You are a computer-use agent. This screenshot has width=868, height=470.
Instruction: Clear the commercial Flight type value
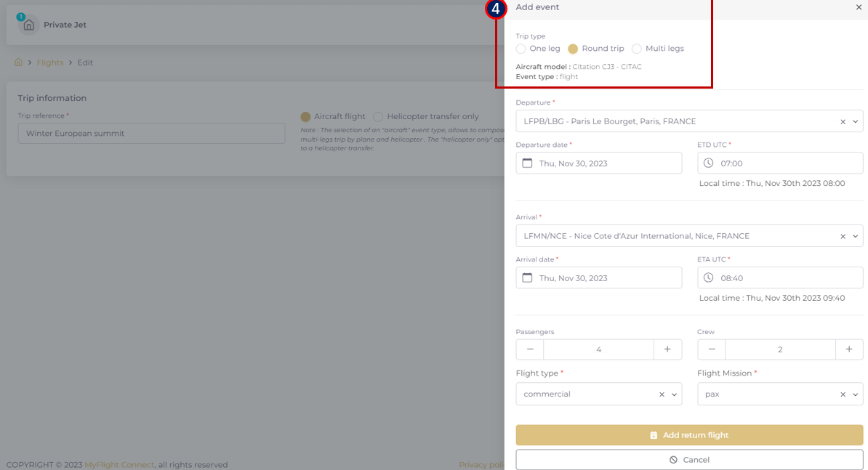tap(662, 394)
